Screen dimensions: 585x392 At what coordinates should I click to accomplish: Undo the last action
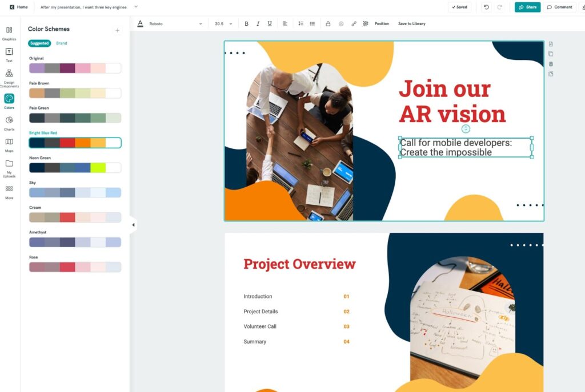(486, 7)
